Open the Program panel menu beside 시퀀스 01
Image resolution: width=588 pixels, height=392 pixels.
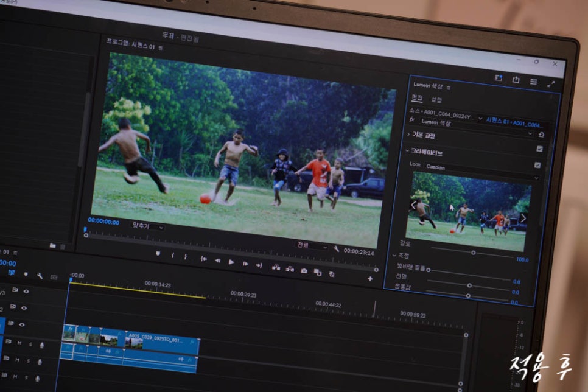click(x=161, y=48)
